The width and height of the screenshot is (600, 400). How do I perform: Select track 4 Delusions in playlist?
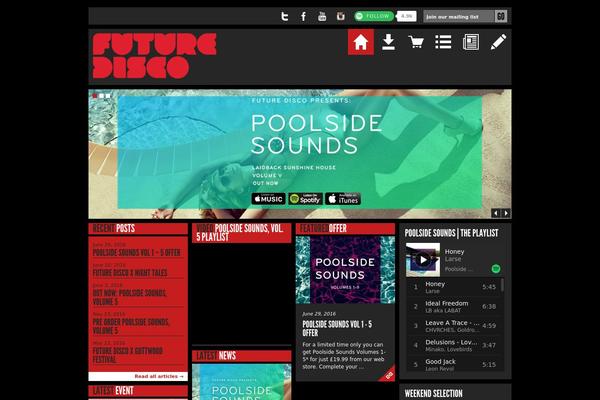click(x=454, y=345)
